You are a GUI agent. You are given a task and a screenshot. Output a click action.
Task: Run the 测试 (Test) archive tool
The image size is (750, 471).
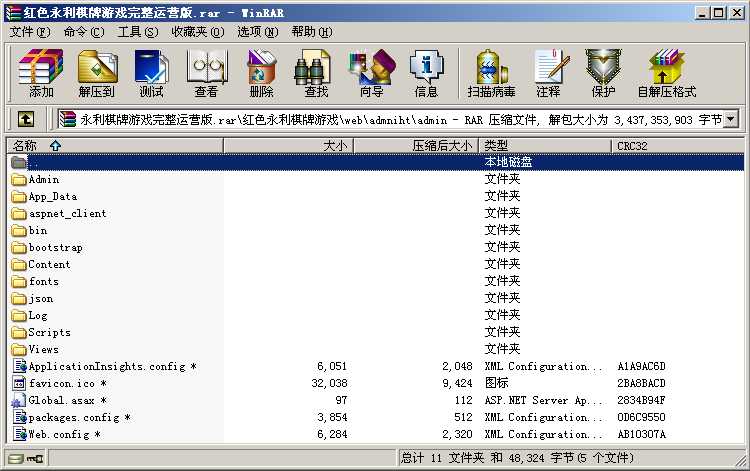(x=152, y=73)
